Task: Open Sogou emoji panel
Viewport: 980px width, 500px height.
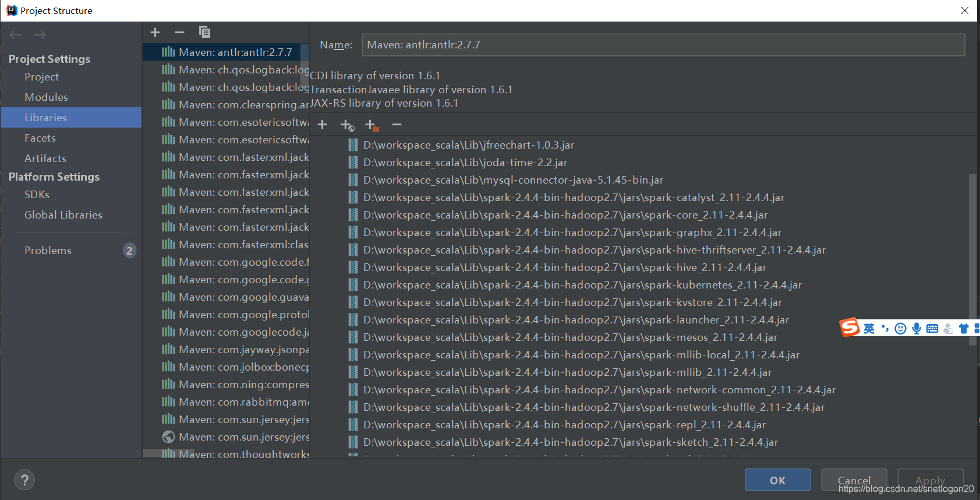Action: coord(900,329)
